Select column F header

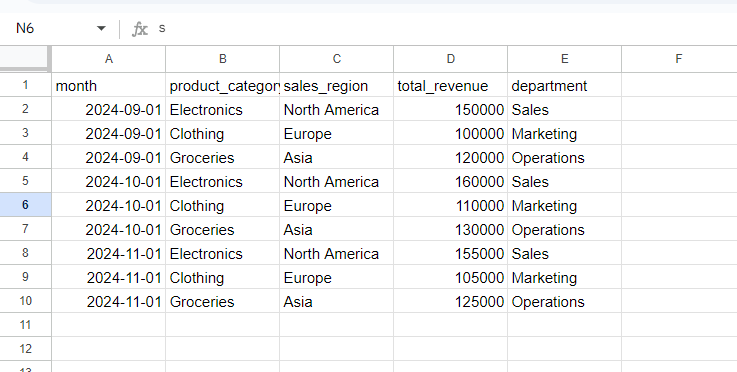click(679, 59)
